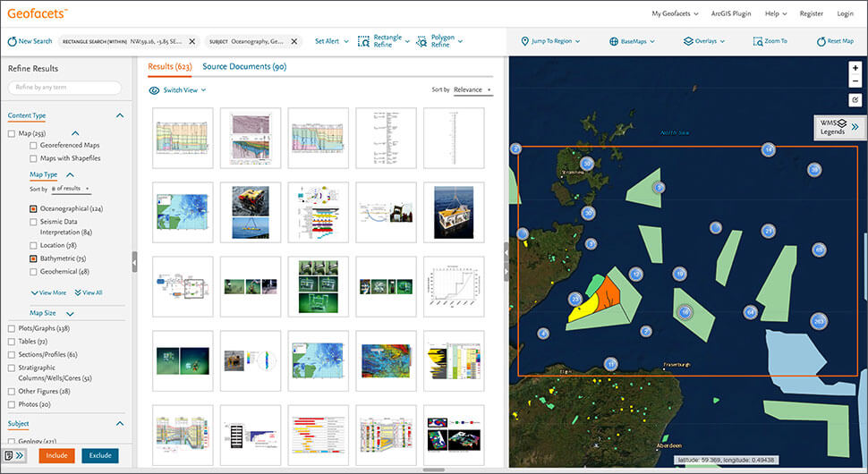
Task: Open the Rectangle Refine tool icon
Action: coord(363,41)
